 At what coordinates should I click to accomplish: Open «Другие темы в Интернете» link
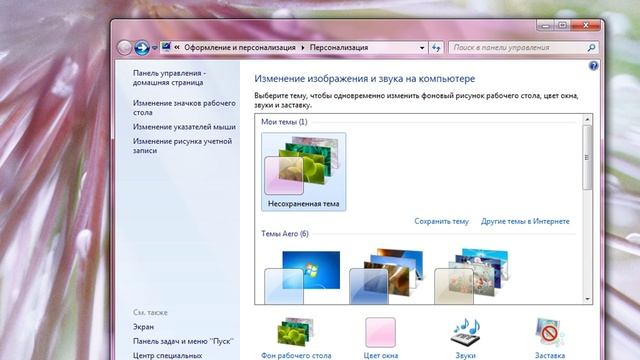[x=525, y=221]
